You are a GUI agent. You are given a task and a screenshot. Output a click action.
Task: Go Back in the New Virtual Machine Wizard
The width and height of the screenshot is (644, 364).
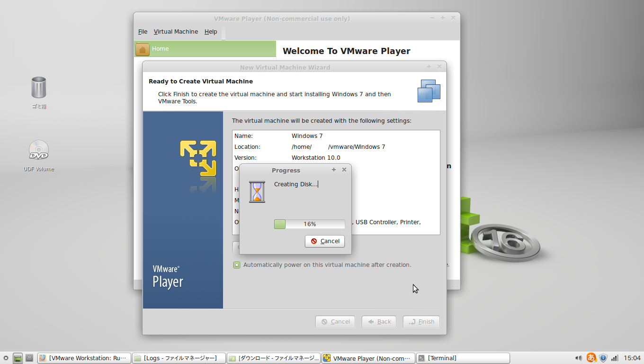pos(379,322)
